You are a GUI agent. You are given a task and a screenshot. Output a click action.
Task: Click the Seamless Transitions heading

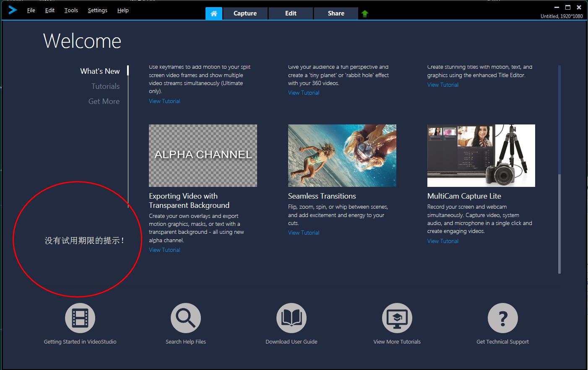322,196
